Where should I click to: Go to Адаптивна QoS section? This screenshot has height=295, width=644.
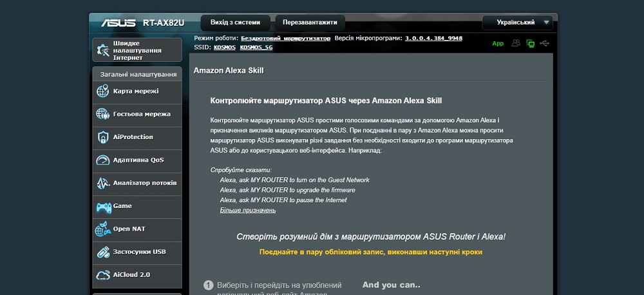(137, 160)
